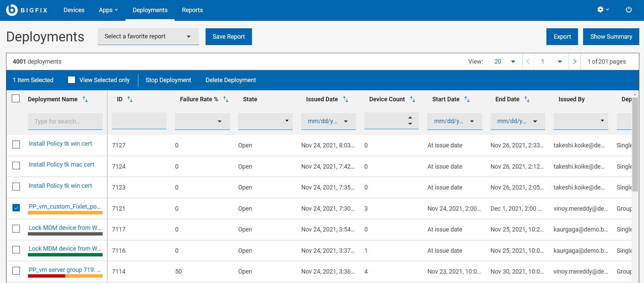Focus the Deployment Name search field

point(65,121)
